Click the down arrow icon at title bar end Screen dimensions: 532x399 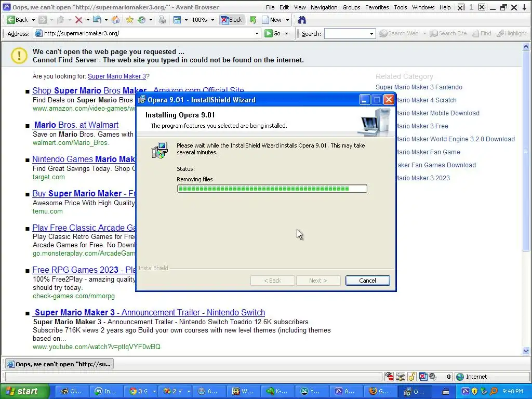coord(524,7)
